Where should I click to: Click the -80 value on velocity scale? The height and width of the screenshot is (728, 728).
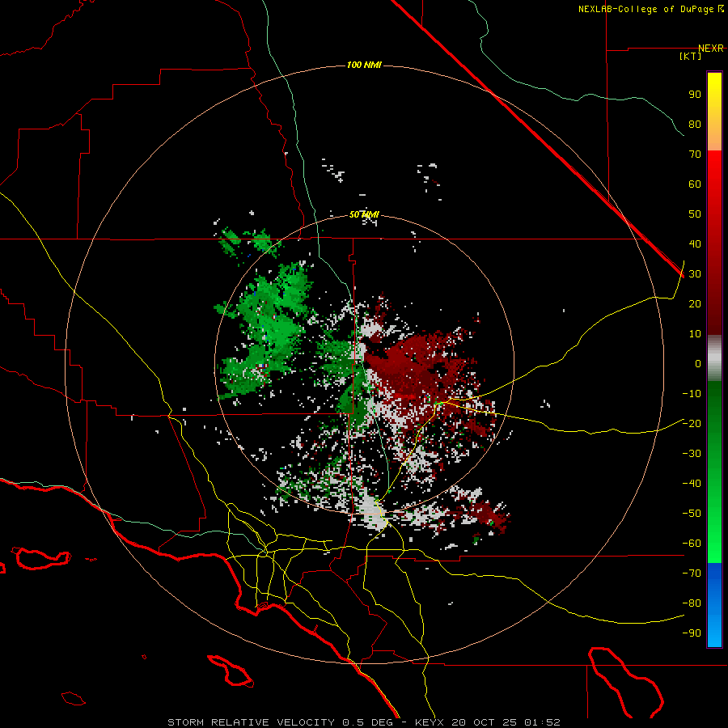[692, 603]
